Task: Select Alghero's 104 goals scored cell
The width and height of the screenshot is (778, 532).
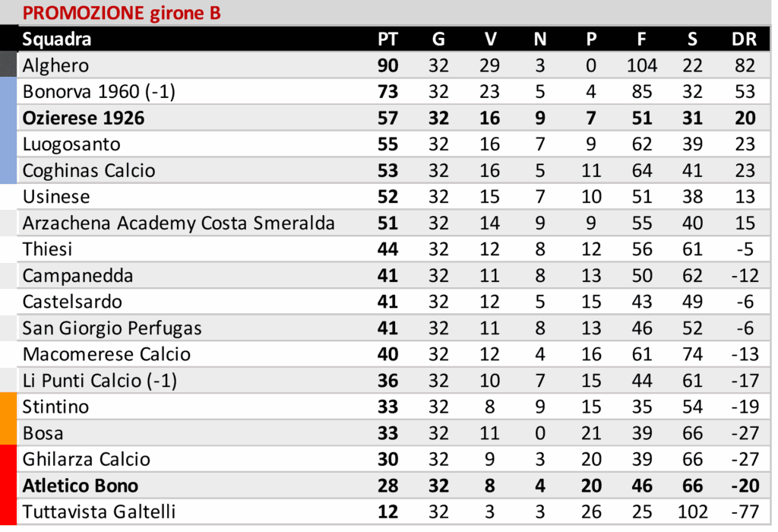Action: point(642,65)
